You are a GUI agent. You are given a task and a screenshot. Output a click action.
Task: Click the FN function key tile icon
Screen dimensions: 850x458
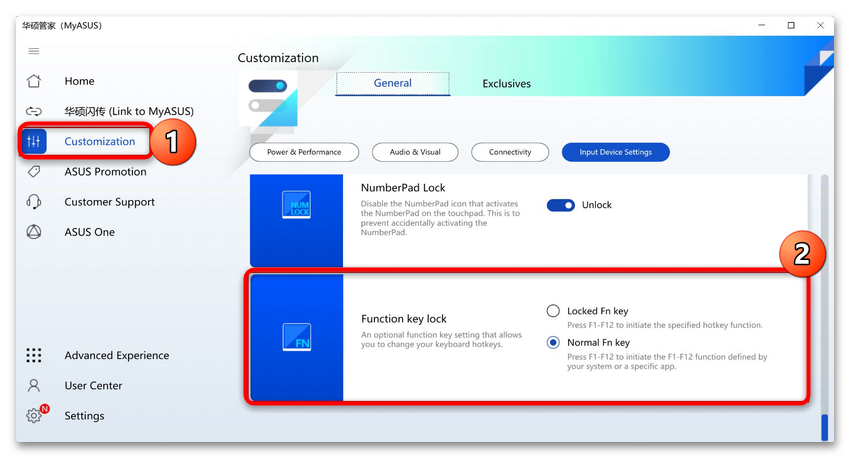click(x=297, y=337)
